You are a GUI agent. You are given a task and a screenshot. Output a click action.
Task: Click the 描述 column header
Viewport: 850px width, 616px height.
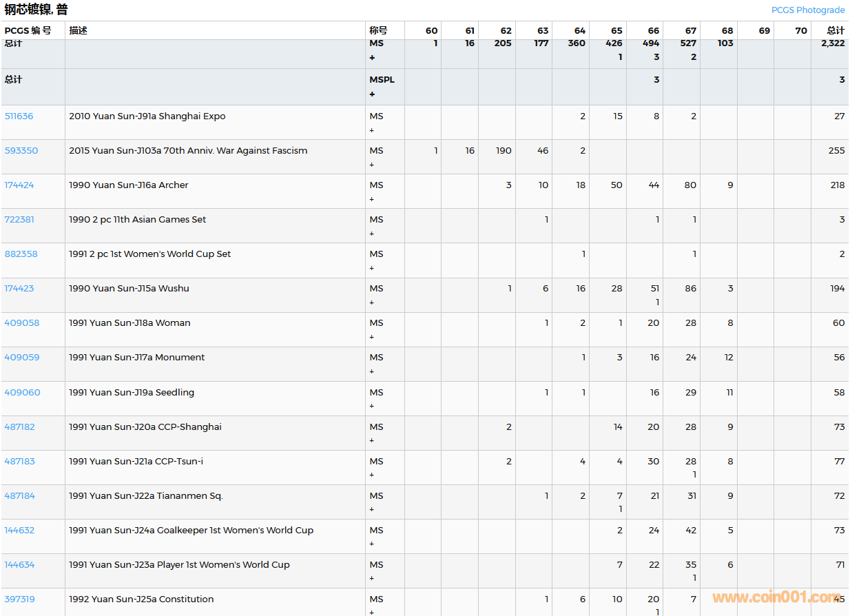click(x=78, y=30)
